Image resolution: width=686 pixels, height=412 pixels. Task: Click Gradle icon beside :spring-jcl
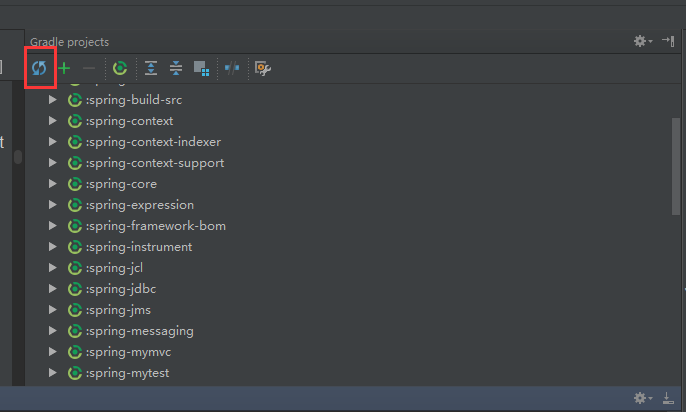click(x=75, y=268)
